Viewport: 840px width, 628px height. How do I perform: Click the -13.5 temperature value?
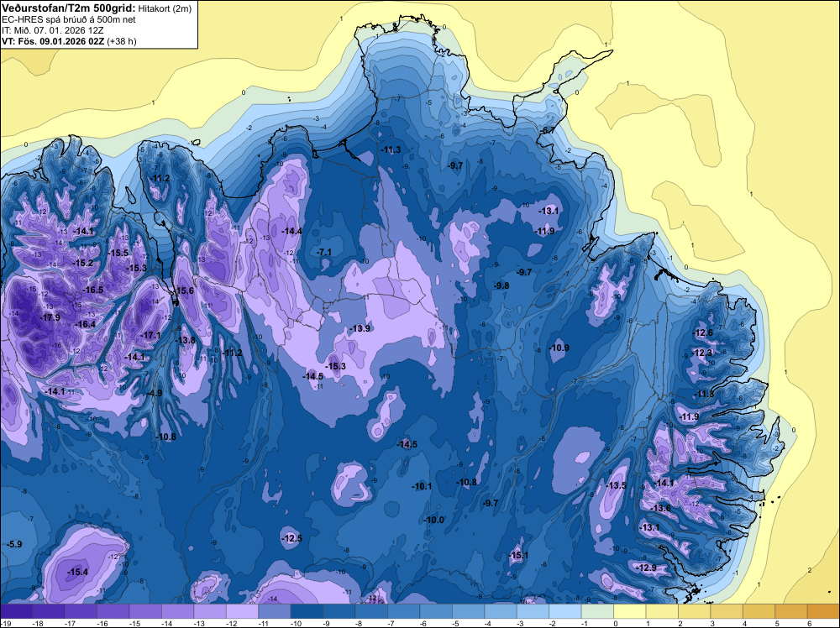click(616, 485)
